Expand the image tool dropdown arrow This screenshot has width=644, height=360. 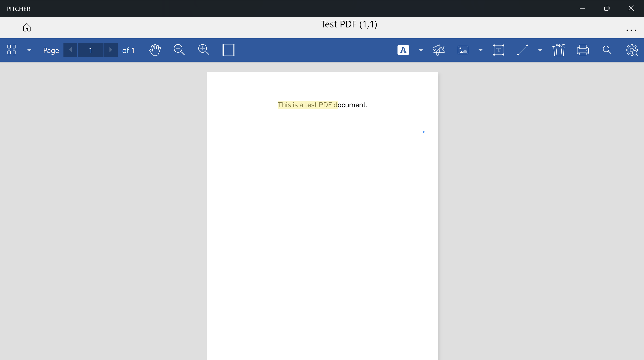coord(480,50)
